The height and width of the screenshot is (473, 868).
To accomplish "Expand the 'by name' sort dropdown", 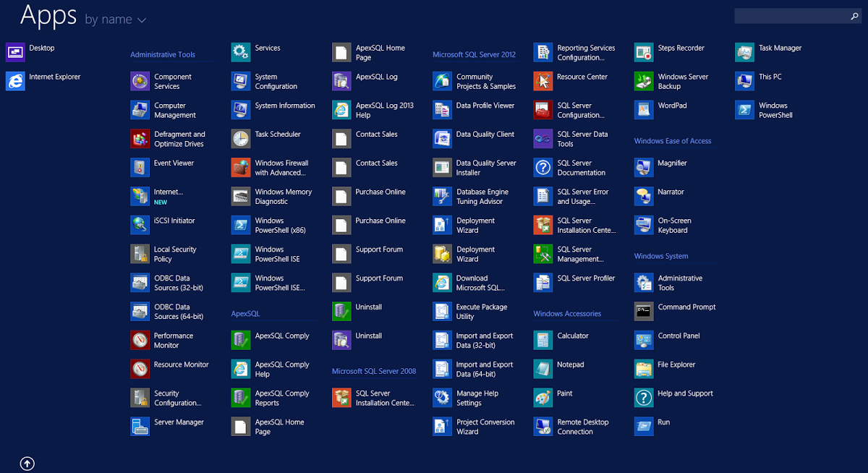I will click(x=116, y=20).
